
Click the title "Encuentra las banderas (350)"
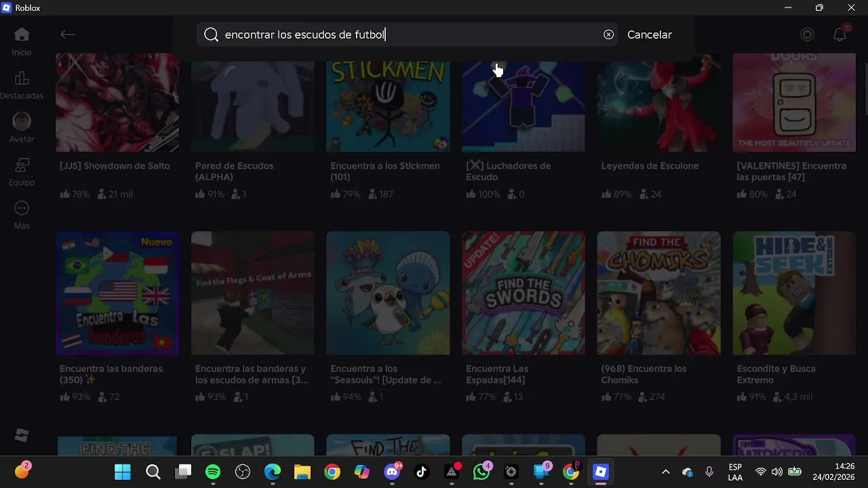[111, 374]
